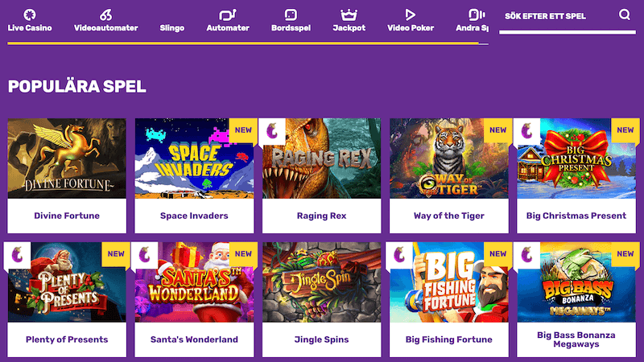Open Jingle Spin game artwork
The image size is (644, 362).
pos(321,282)
